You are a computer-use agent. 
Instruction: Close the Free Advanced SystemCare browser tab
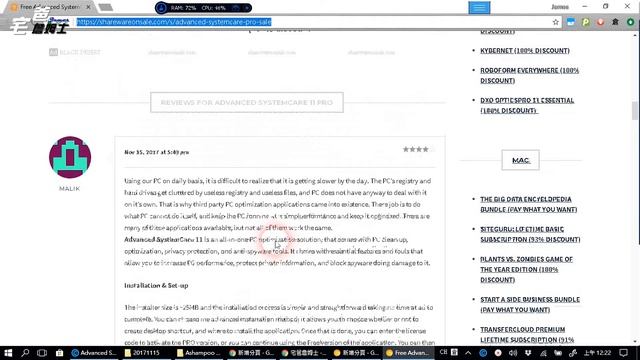point(88,7)
